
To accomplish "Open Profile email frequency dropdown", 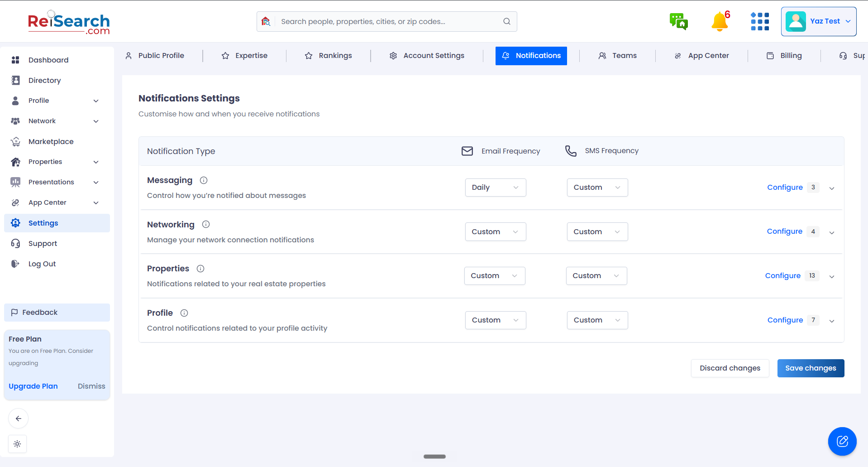I will pos(496,320).
